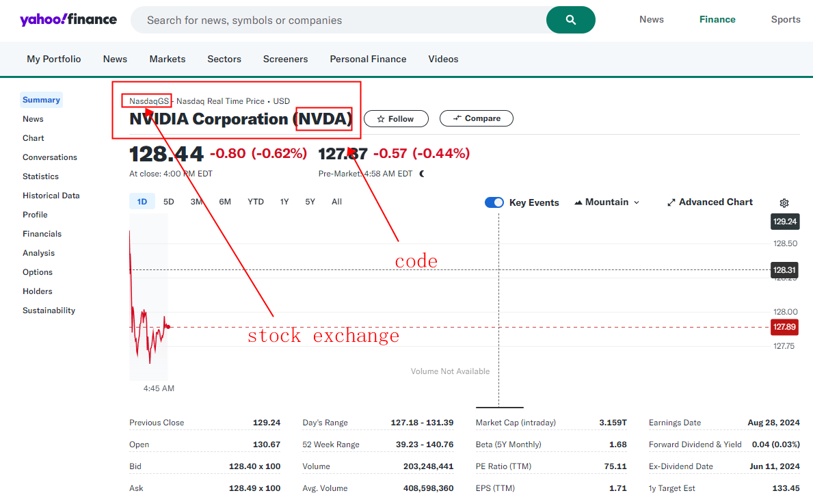
Task: Expand the Mountain chart type dropdown
Action: coord(607,202)
